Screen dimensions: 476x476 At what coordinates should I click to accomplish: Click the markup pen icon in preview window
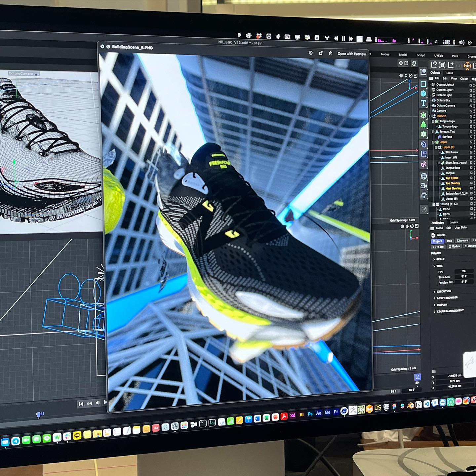click(310, 53)
